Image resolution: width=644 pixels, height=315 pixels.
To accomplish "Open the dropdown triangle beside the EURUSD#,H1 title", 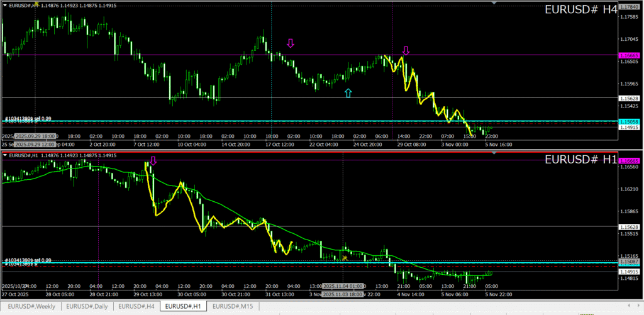I will coord(6,155).
